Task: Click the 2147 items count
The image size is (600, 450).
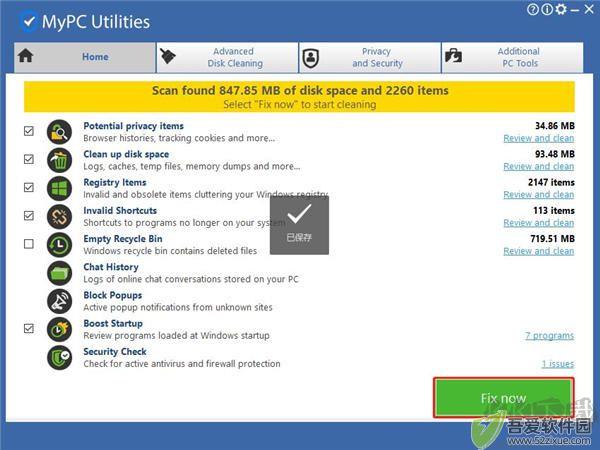Action: coord(551,183)
